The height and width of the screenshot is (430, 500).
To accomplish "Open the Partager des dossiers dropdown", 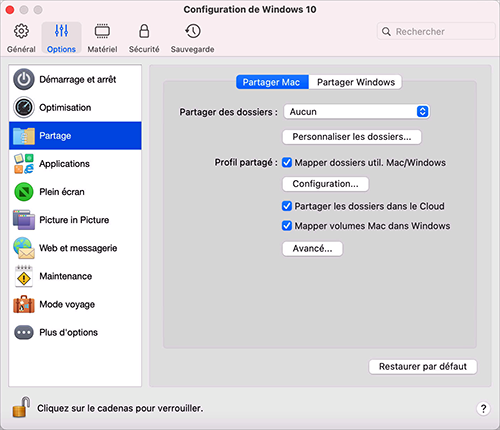I will 357,112.
